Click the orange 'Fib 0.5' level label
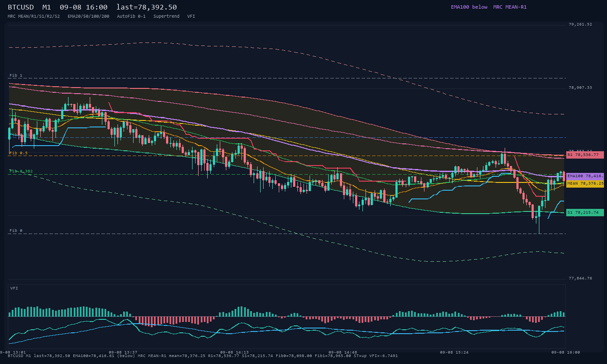 pyautogui.click(x=19, y=153)
